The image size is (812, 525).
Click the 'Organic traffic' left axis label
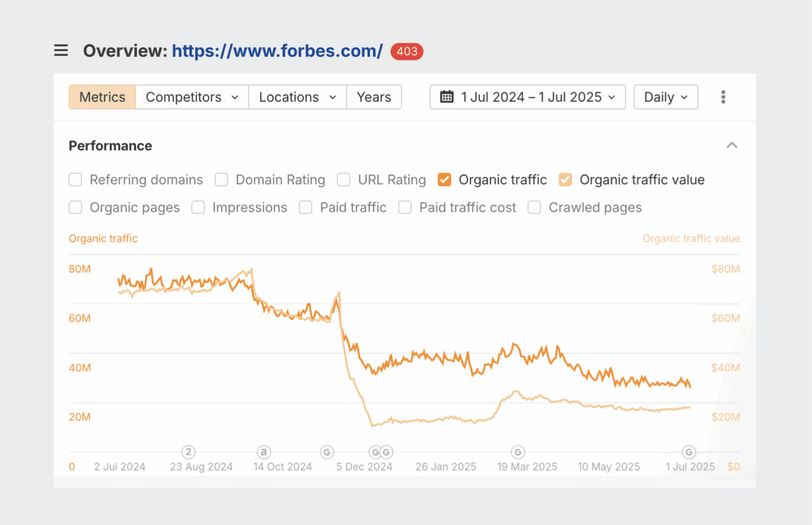(x=103, y=239)
